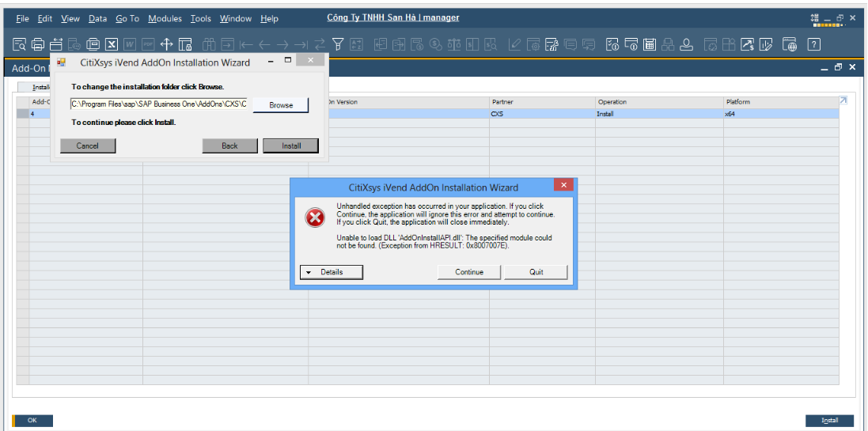
Task: Click Quit in the error dialog
Action: point(536,272)
